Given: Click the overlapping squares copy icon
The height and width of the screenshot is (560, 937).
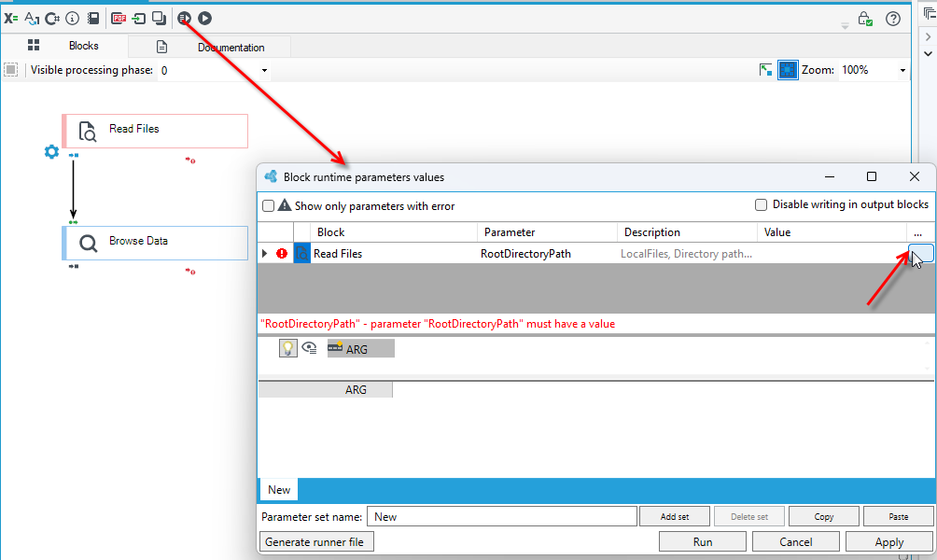Looking at the screenshot, I should click(x=159, y=19).
